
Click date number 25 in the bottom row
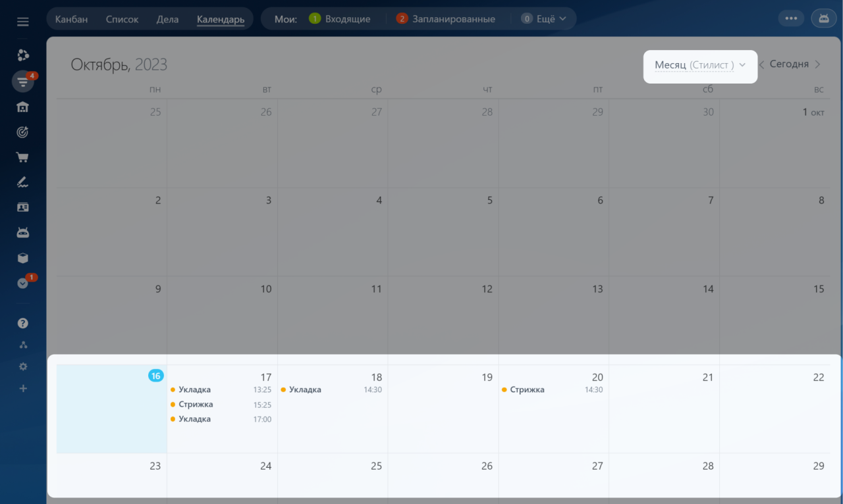[x=376, y=466]
